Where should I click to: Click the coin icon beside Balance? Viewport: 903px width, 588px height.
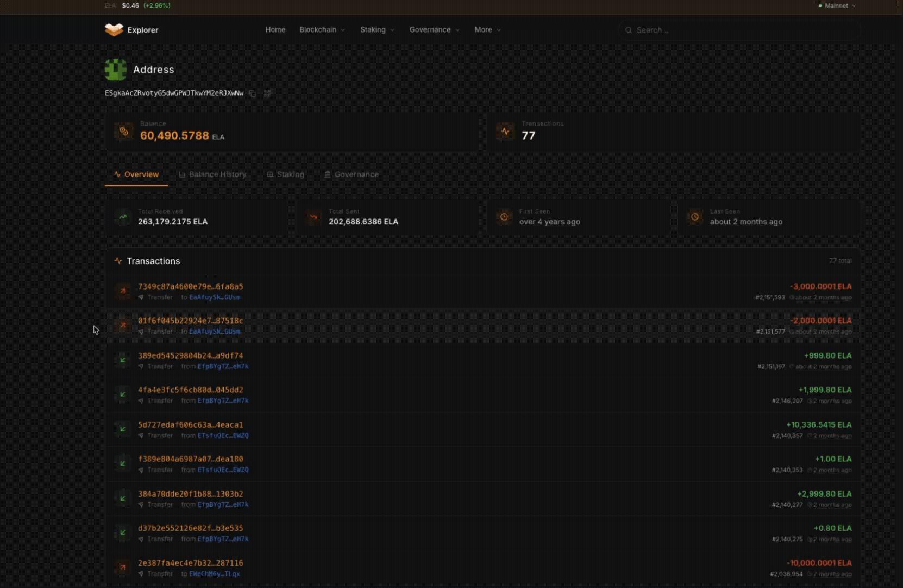pyautogui.click(x=124, y=131)
